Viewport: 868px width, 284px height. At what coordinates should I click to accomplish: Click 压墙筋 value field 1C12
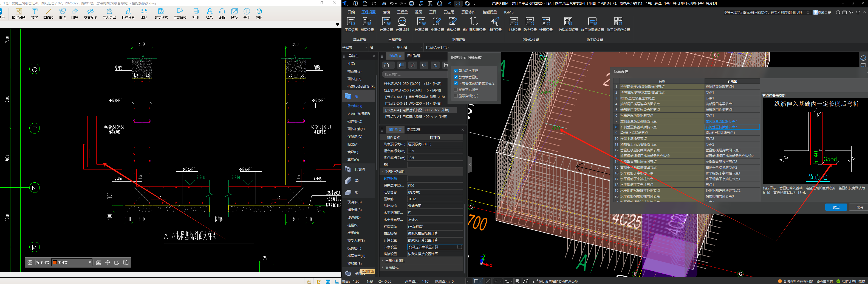coord(435,199)
